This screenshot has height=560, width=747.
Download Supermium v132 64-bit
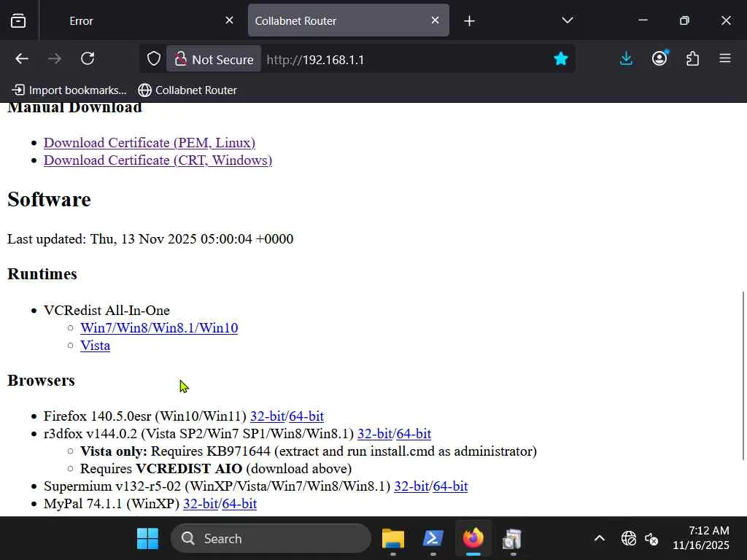pyautogui.click(x=450, y=486)
